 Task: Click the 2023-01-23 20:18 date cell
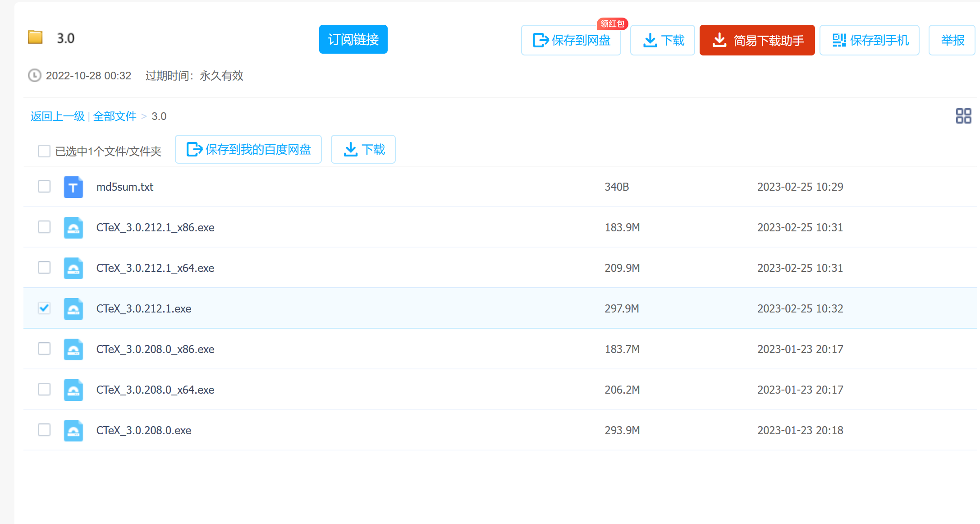(x=800, y=430)
